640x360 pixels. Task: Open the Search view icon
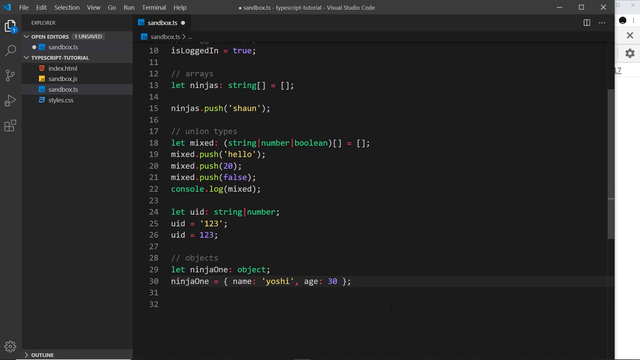[x=10, y=51]
